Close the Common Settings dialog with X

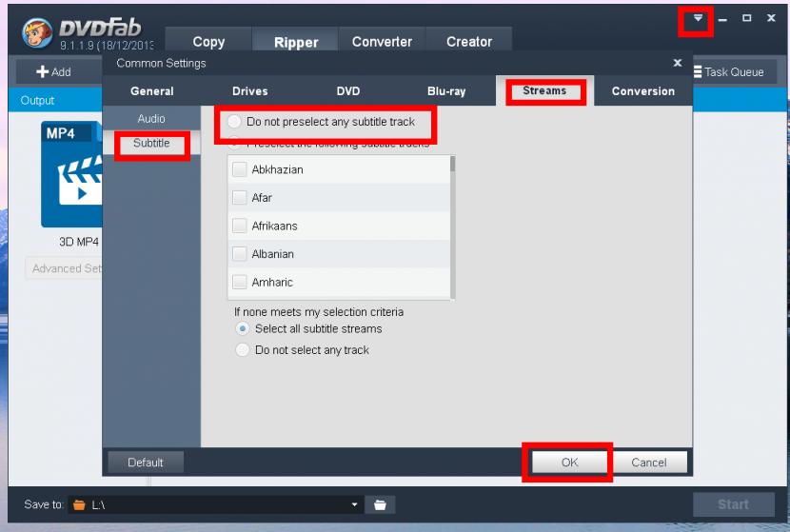678,63
